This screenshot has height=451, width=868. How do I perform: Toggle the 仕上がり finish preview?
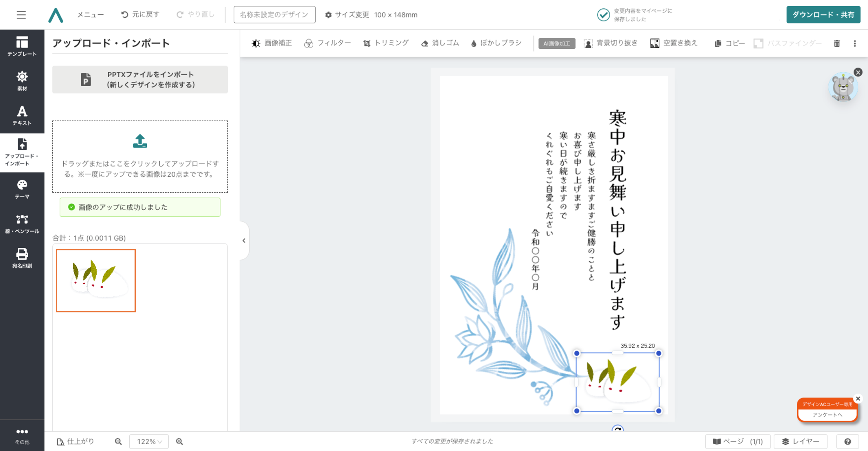pyautogui.click(x=76, y=441)
